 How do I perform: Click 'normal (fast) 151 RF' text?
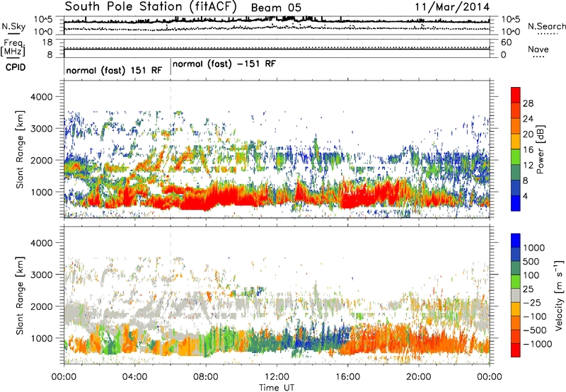click(114, 70)
